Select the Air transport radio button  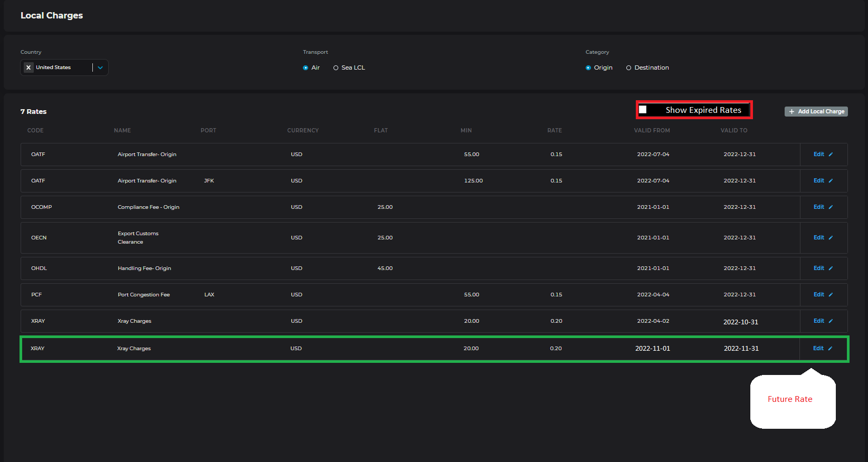tap(306, 68)
